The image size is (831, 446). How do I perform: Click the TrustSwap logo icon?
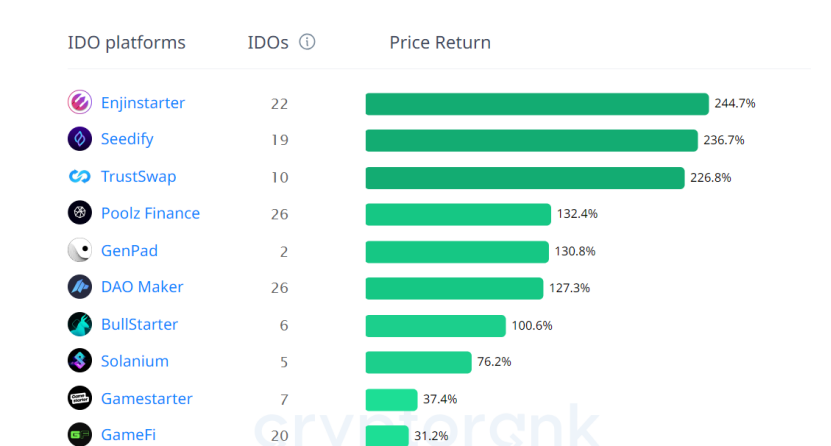80,177
